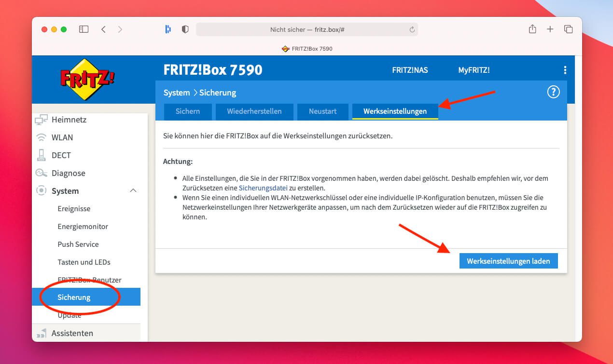Click Sicherung in the breadcrumb
The width and height of the screenshot is (613, 364).
[x=218, y=93]
